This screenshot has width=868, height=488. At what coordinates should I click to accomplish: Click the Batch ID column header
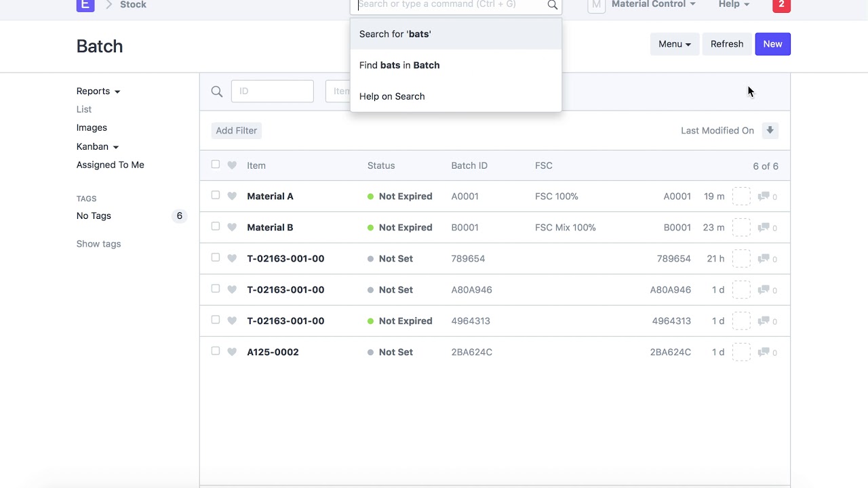coord(469,166)
